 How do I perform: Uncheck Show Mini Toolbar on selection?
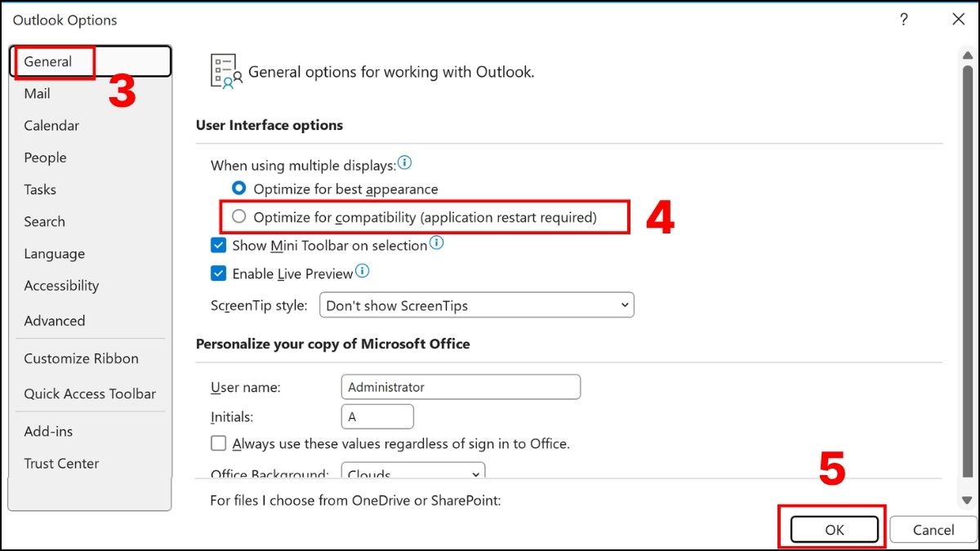tap(219, 246)
